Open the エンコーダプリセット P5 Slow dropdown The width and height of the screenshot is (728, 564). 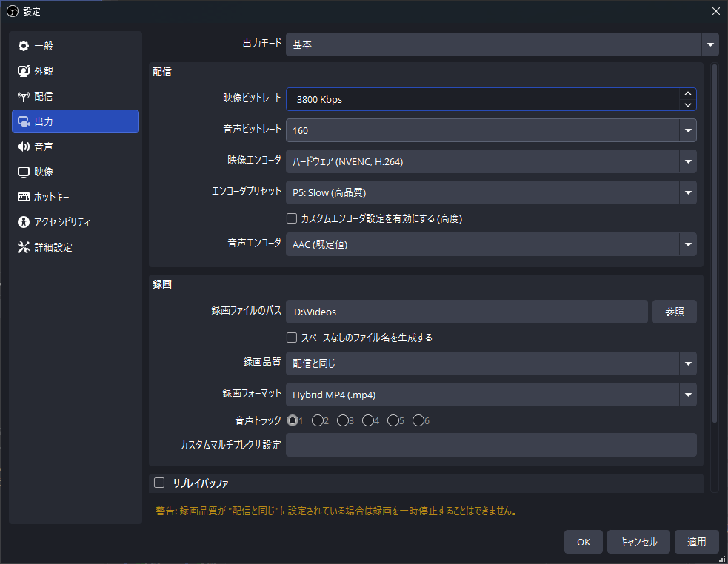pos(491,192)
